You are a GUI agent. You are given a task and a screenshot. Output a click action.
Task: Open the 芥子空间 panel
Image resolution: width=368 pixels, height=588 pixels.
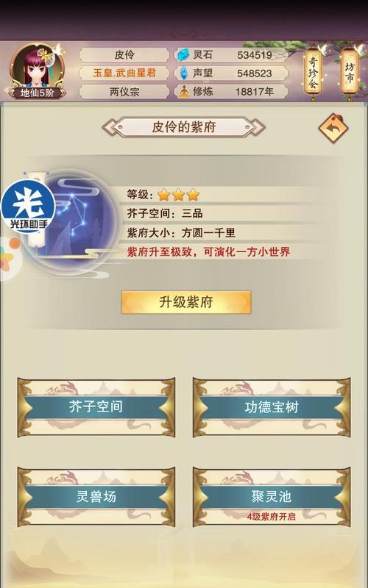(96, 407)
